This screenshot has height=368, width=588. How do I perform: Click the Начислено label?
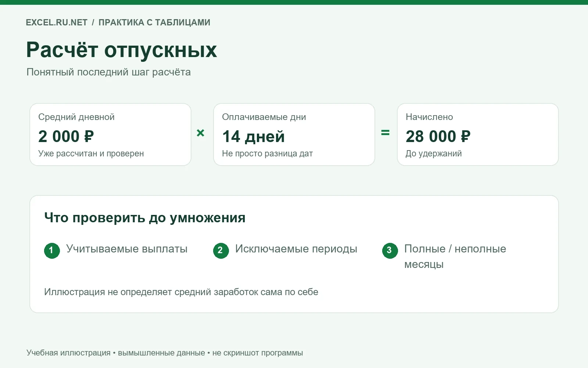point(429,117)
